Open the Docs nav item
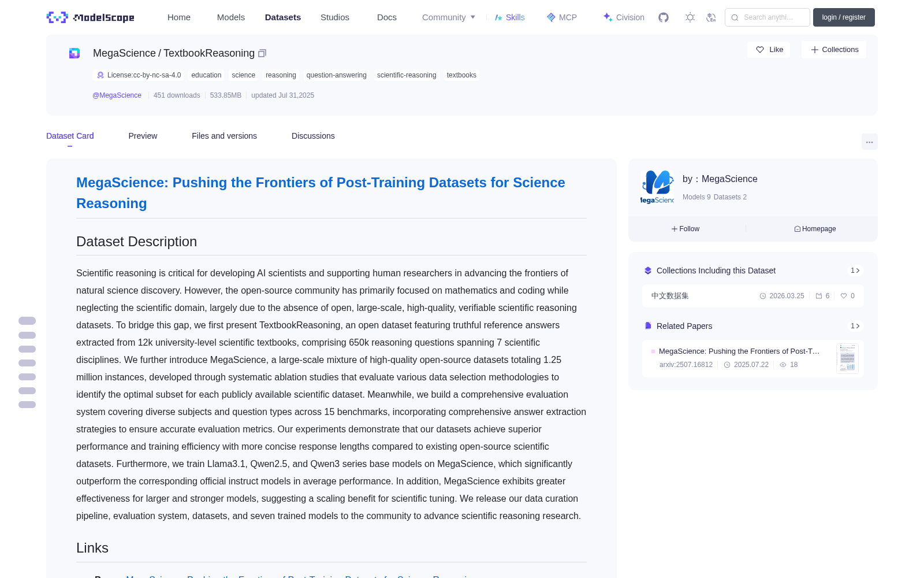924x578 pixels. (387, 17)
